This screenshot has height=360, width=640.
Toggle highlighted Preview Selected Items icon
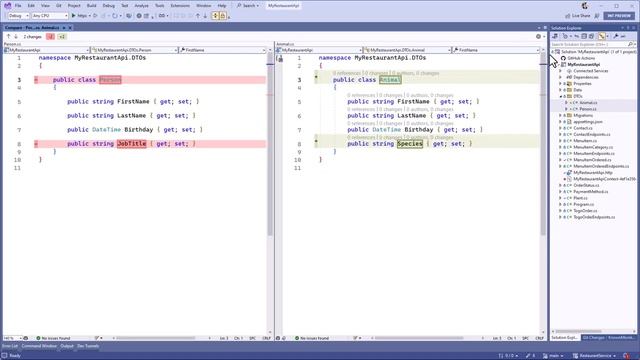(x=602, y=36)
